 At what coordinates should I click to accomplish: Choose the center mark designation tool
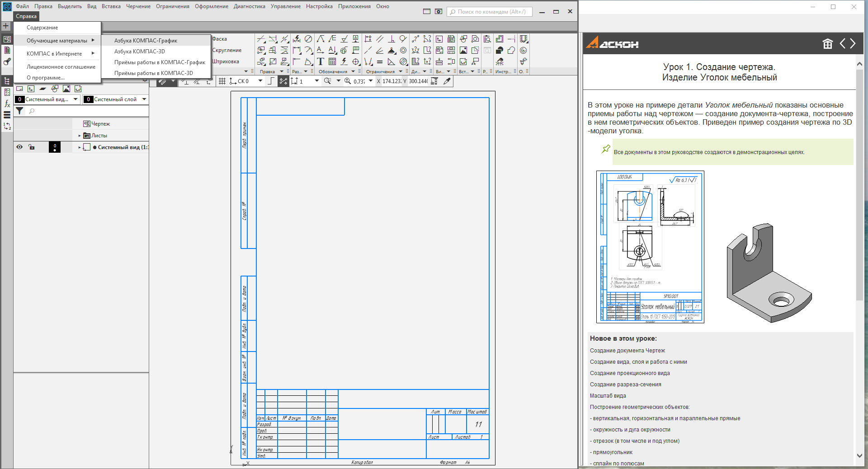pyautogui.click(x=355, y=61)
